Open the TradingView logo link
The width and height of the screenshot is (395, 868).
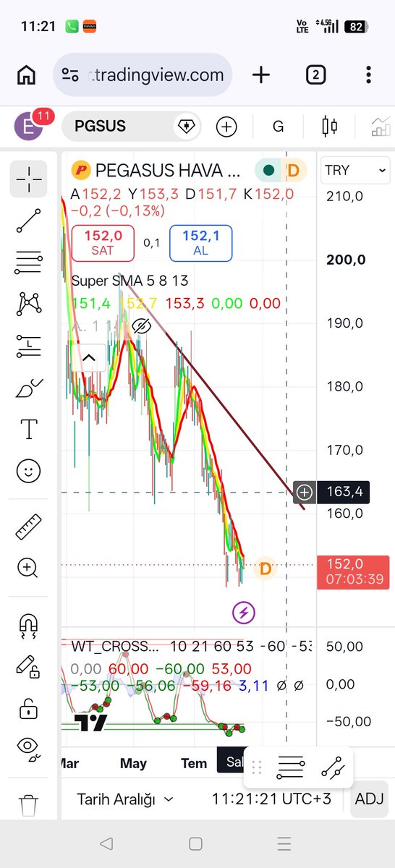[91, 722]
